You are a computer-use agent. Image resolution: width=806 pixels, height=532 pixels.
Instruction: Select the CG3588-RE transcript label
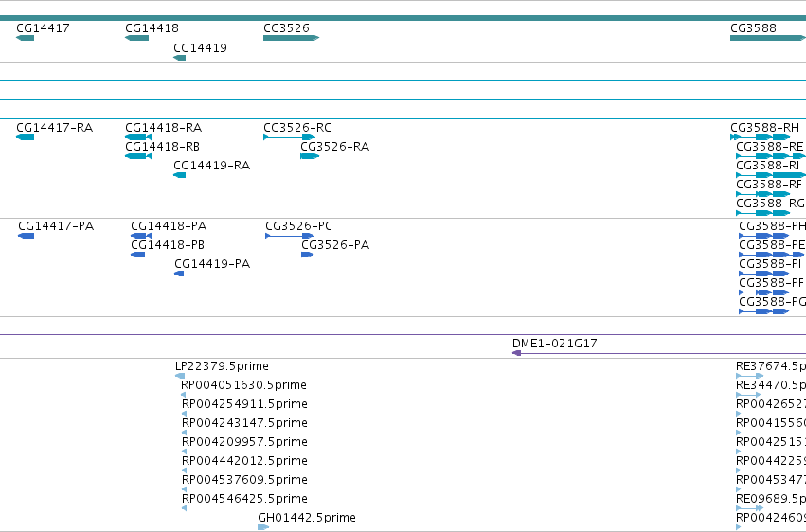[x=769, y=147]
